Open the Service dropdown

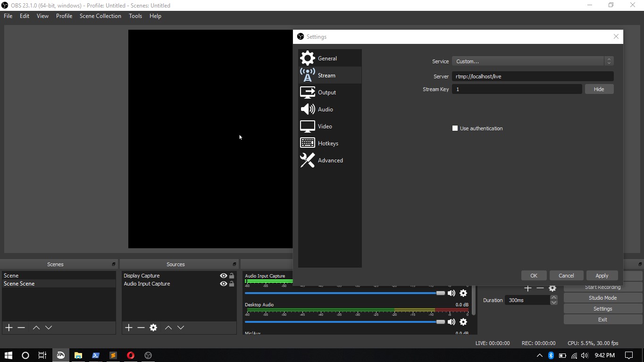coord(533,61)
